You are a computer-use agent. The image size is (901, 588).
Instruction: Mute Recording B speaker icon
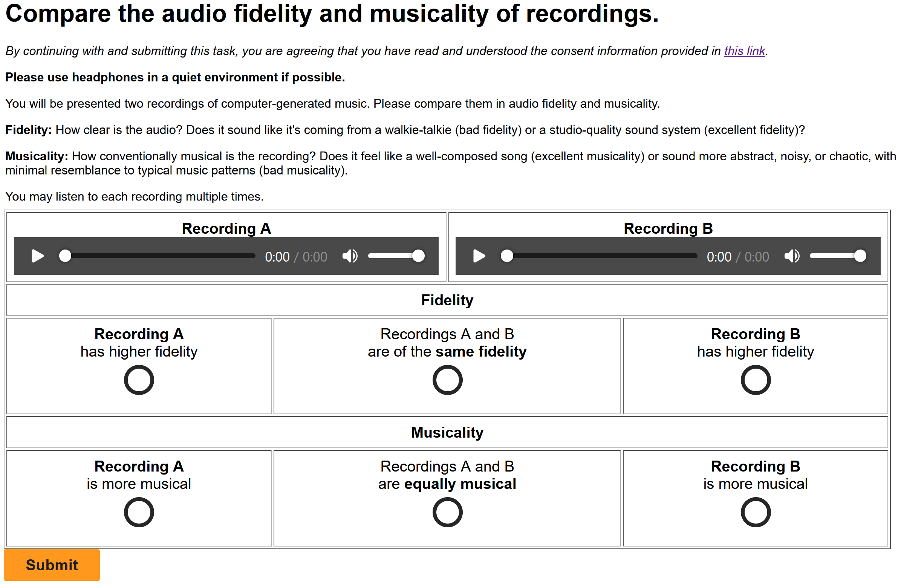coord(792,256)
